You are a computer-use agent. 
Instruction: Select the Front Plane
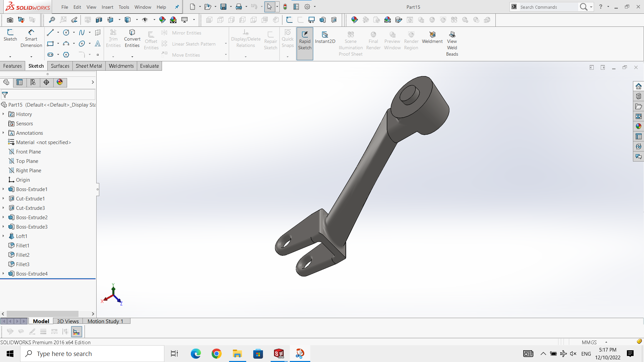coord(28,152)
